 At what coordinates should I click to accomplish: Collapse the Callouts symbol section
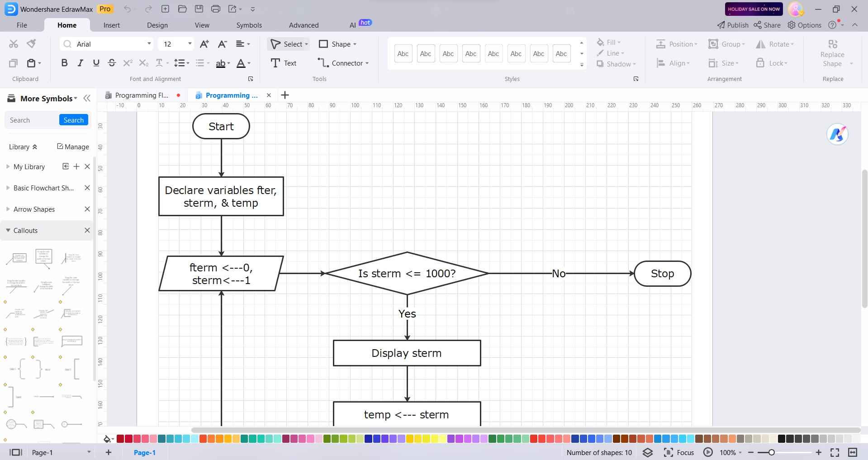tap(8, 230)
